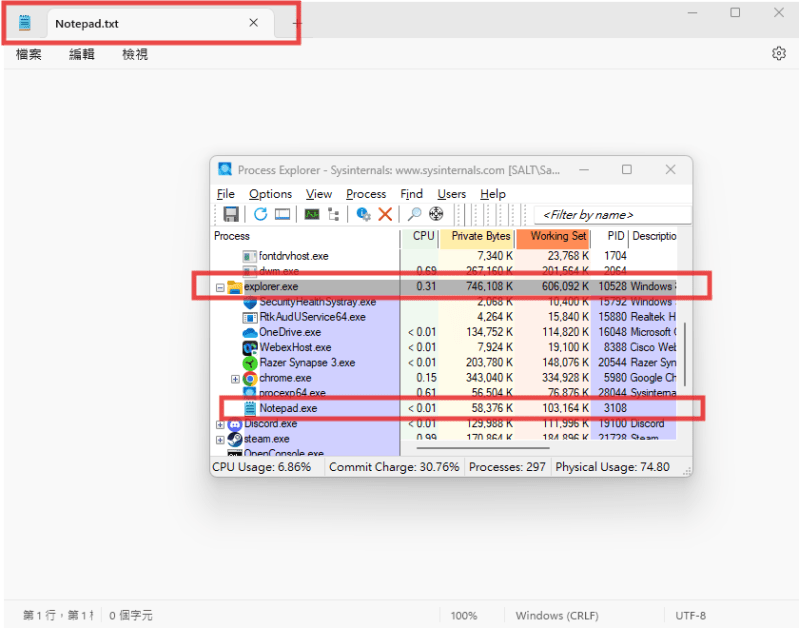Click the chrome.exe process icon
The width and height of the screenshot is (799, 628).
pyautogui.click(x=250, y=379)
